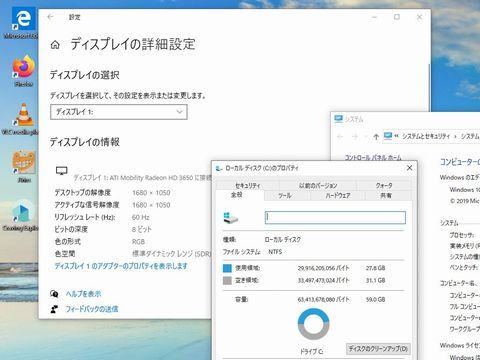Open ヘルプを表示 link

pos(83,294)
